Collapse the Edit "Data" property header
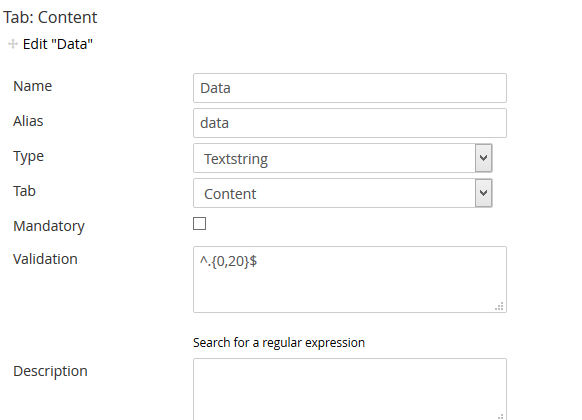Screen dimensions: 582x420 click(58, 44)
